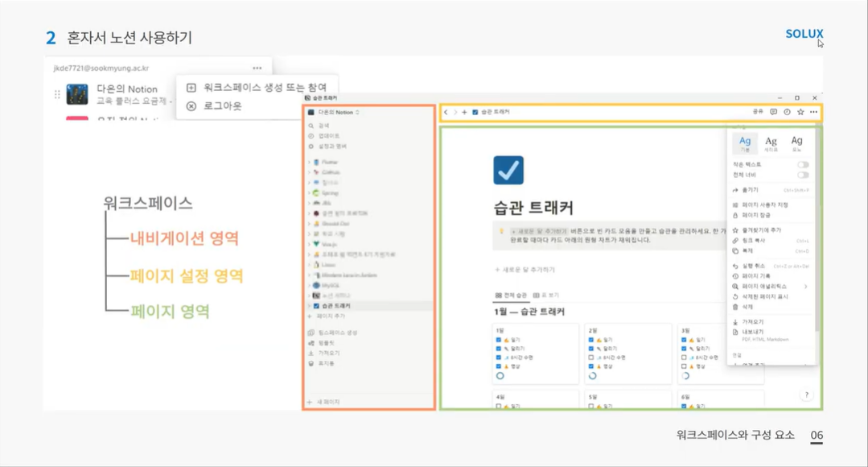Select 링크 복사 copy link in page menu
The width and height of the screenshot is (868, 467).
click(x=771, y=241)
